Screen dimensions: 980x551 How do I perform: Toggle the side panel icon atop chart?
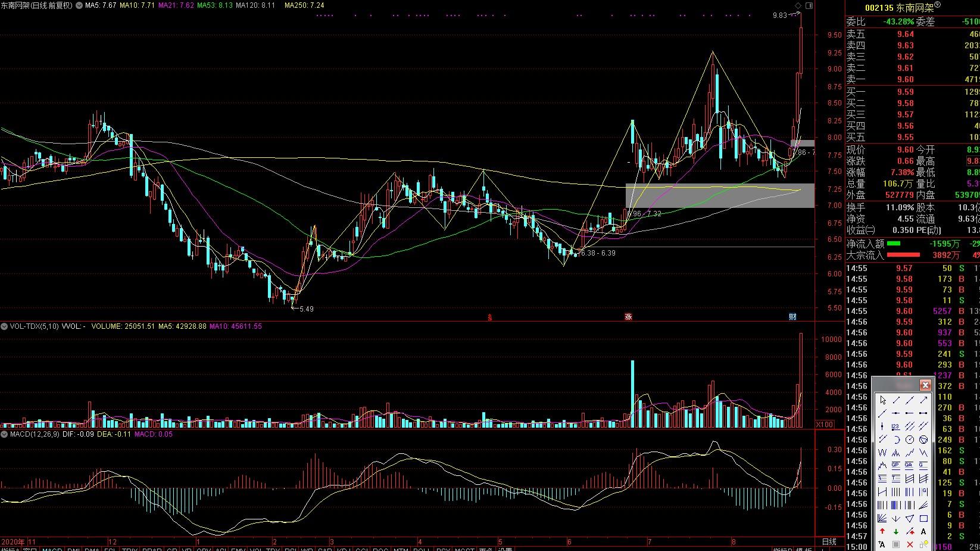(x=809, y=5)
